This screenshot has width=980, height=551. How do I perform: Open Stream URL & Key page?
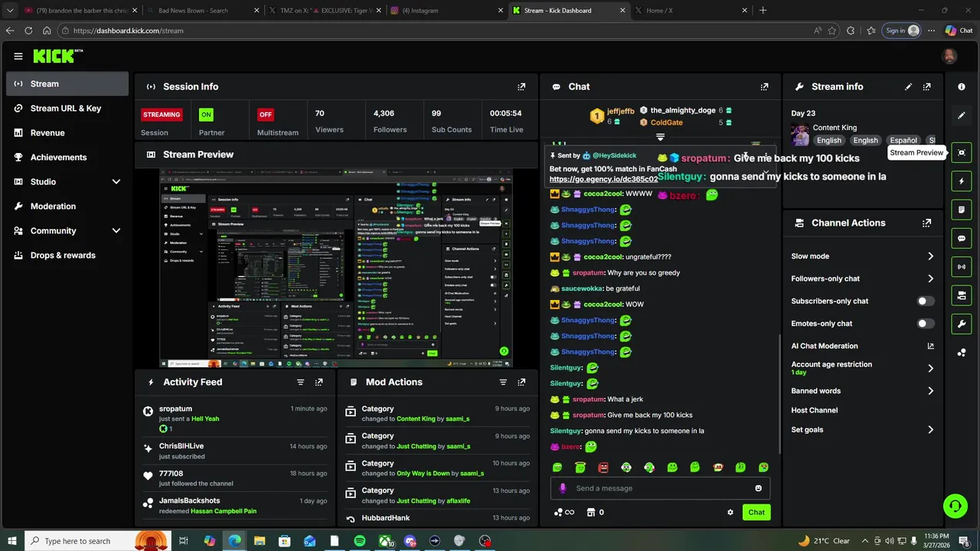tap(67, 108)
